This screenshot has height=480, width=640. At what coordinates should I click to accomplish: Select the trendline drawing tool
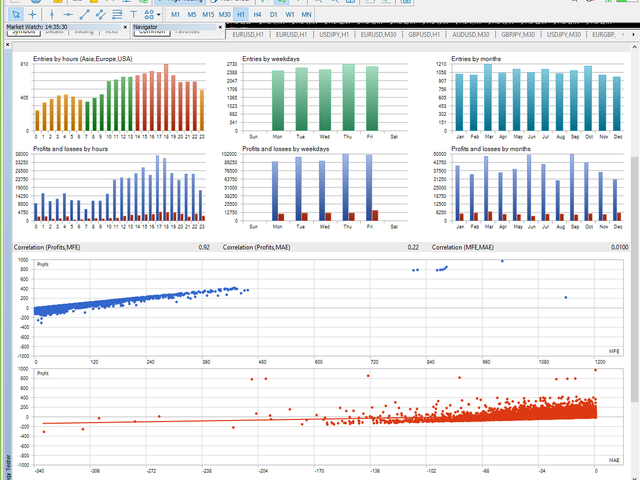[x=84, y=15]
